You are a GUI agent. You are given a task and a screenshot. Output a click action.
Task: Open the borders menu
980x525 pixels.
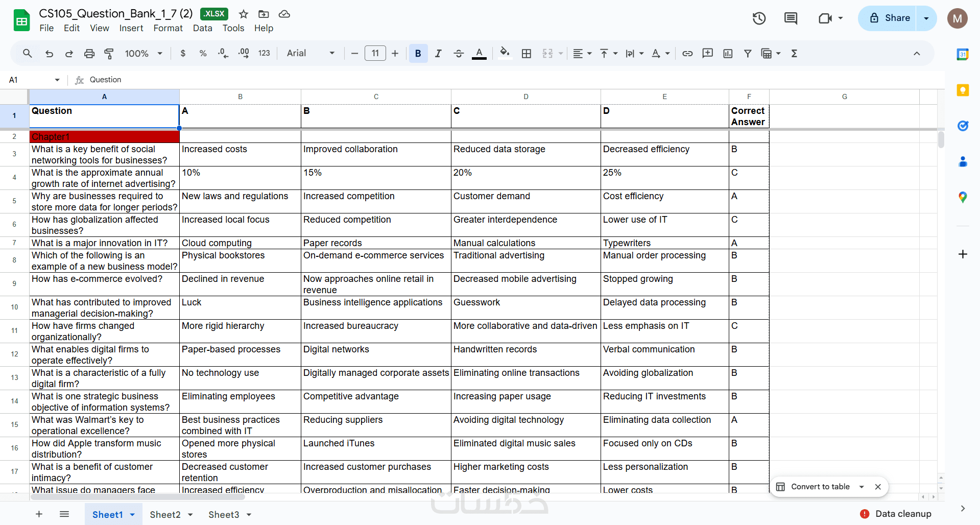[527, 53]
